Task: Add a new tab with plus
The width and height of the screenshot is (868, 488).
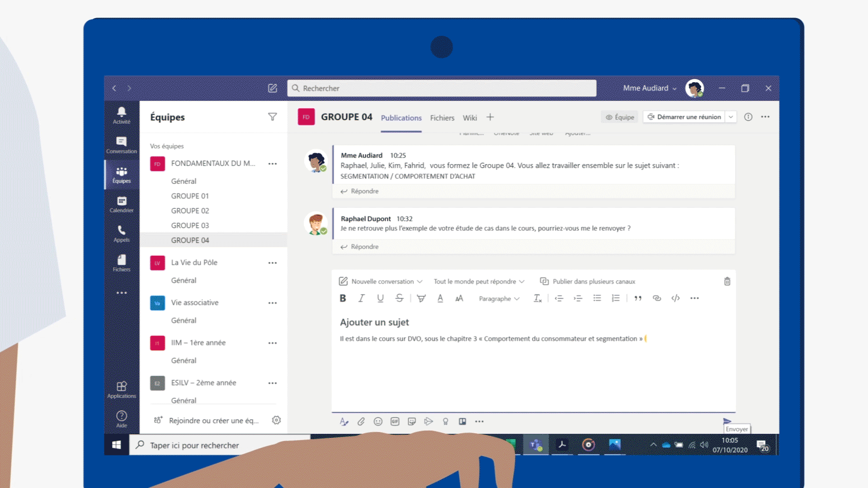Action: pyautogui.click(x=490, y=117)
